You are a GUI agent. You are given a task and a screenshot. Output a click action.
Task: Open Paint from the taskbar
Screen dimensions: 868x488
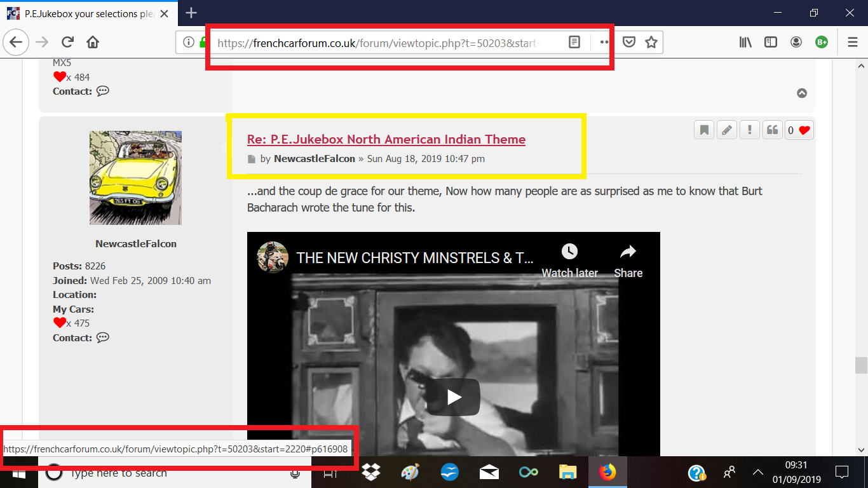click(410, 473)
